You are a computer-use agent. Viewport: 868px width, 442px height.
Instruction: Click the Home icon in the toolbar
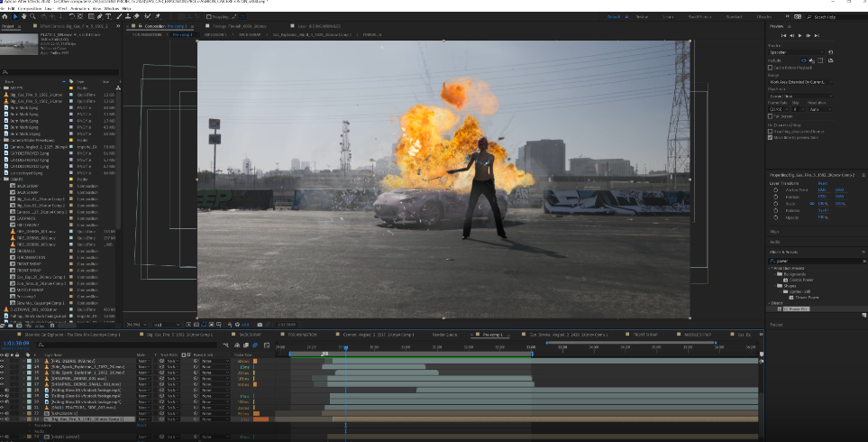pyautogui.click(x=5, y=16)
